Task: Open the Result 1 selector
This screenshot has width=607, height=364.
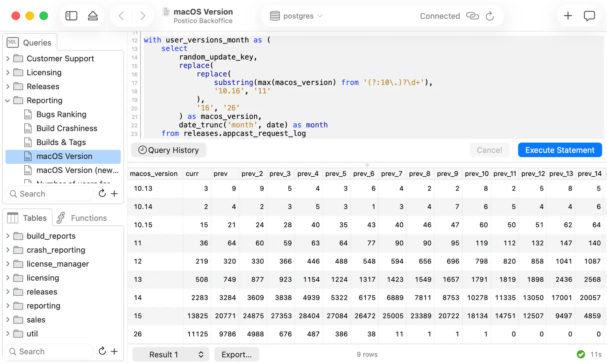Action: (x=171, y=355)
